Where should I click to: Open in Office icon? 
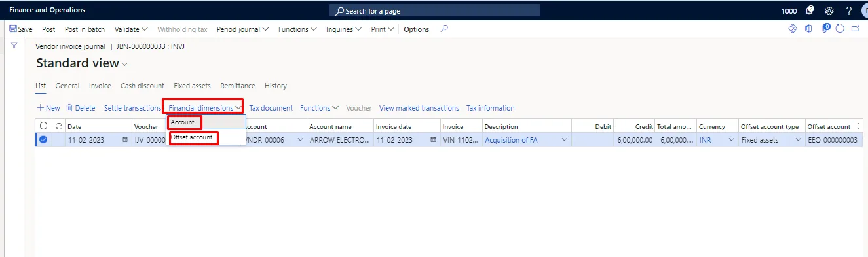[808, 29]
